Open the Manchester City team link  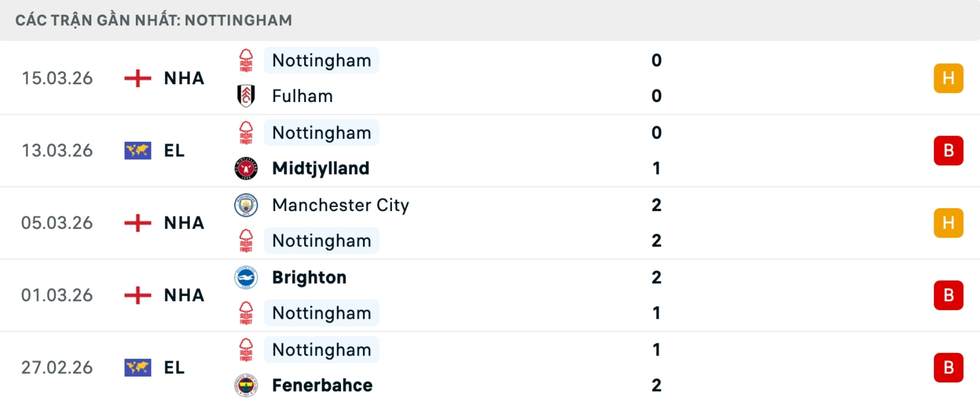pos(340,205)
